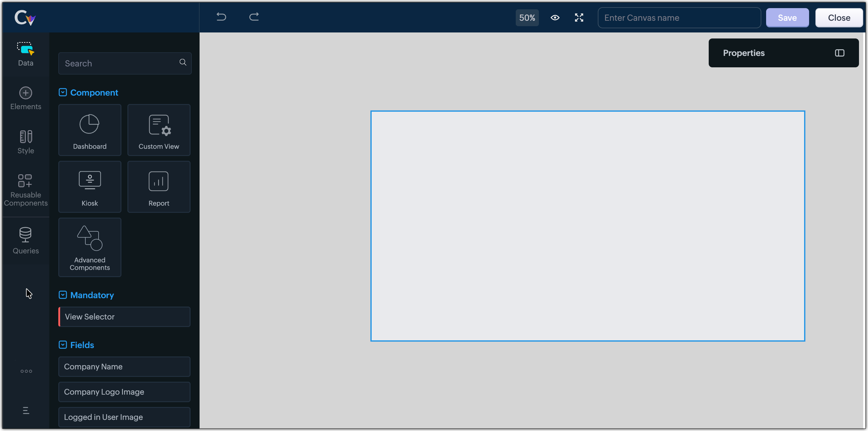Viewport: 868px width, 431px height.
Task: Pick the Report component tile
Action: (x=159, y=187)
